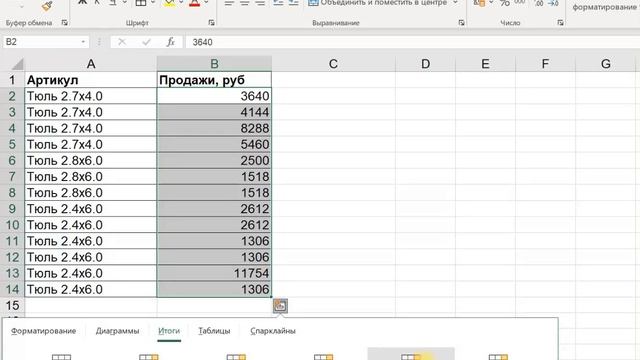Viewport: 640px width, 360px height.
Task: Select column D header
Action: (425, 64)
